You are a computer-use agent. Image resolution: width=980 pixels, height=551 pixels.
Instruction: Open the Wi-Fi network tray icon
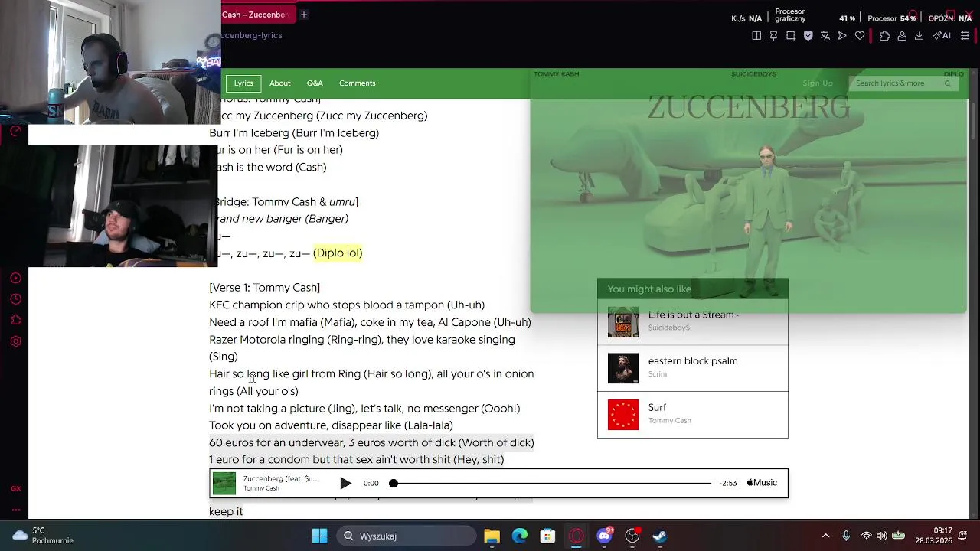click(866, 536)
